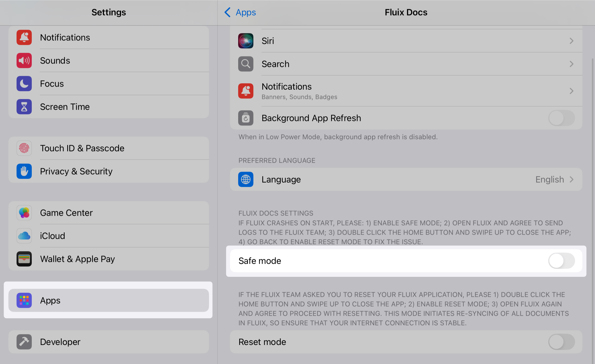Open iCloud settings entry
This screenshot has width=595, height=364.
(53, 236)
